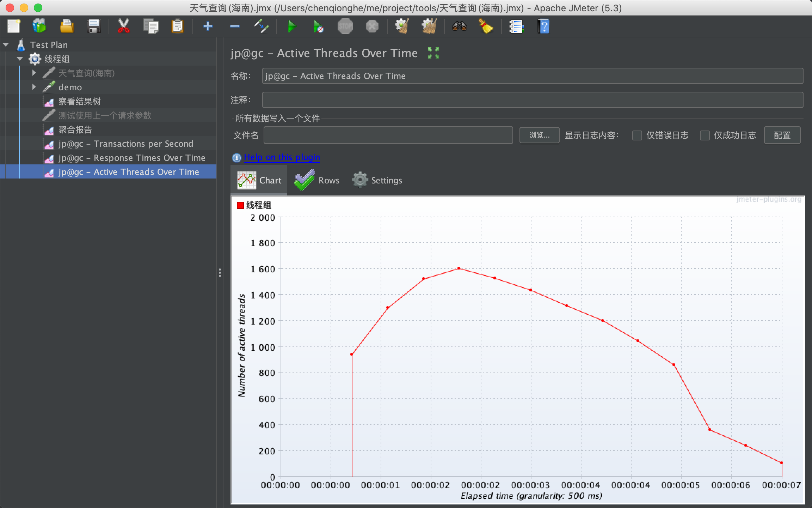Click the green Start run icon

[291, 26]
